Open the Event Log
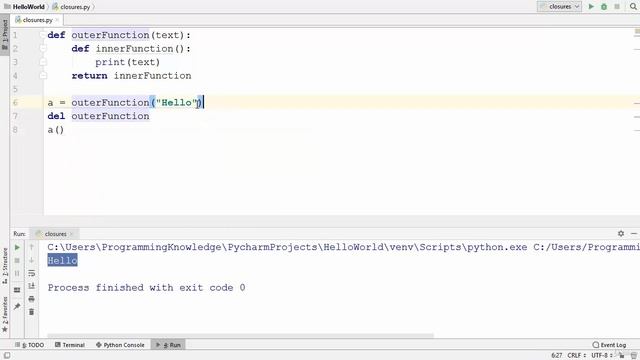This screenshot has height=360, width=640. click(x=609, y=345)
